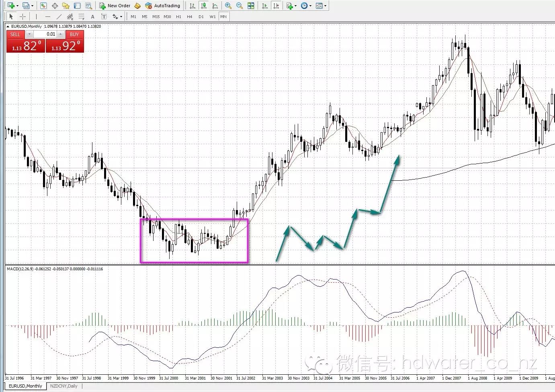Click SELL at 1.13 82
The height and width of the screenshot is (392, 555).
[x=26, y=41]
